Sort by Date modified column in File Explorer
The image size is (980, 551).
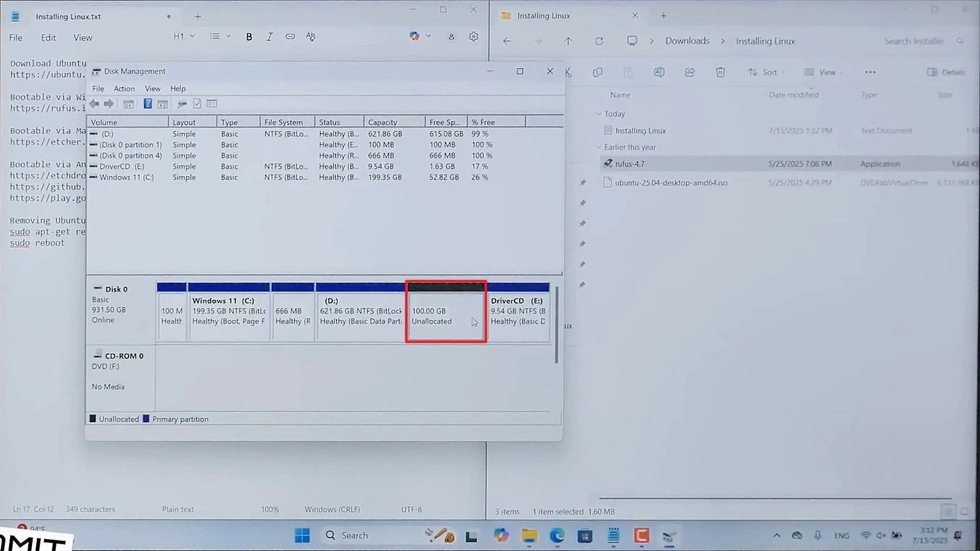(x=794, y=95)
